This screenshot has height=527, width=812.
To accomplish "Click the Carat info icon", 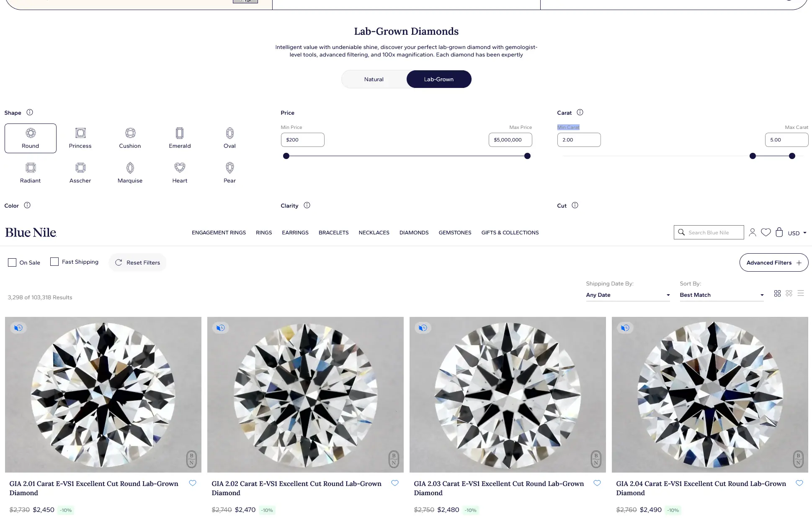I will coord(580,113).
